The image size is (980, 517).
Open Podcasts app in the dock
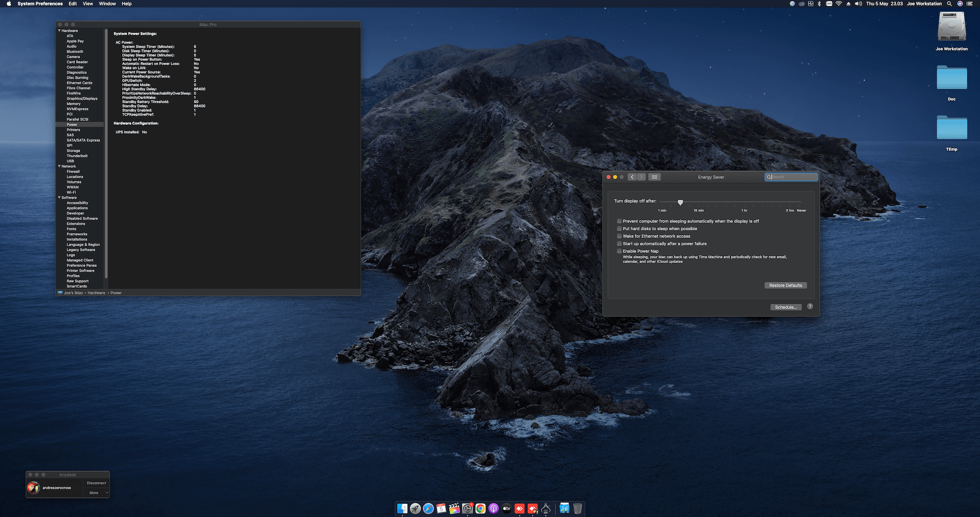click(x=494, y=508)
